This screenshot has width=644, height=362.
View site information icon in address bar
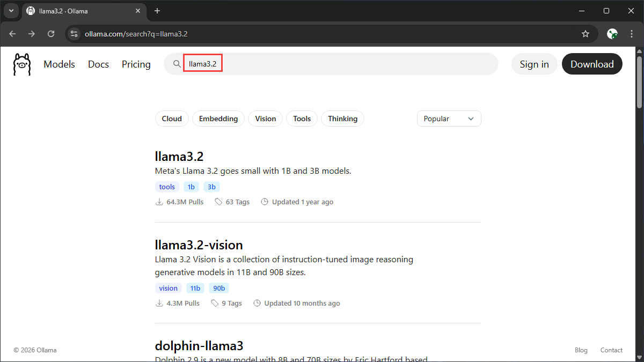75,34
